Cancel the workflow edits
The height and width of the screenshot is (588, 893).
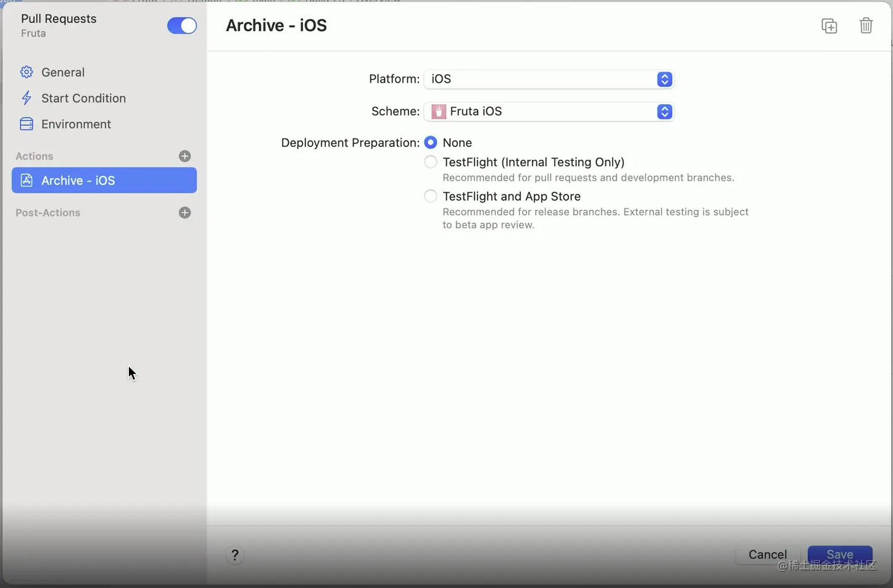pos(767,555)
